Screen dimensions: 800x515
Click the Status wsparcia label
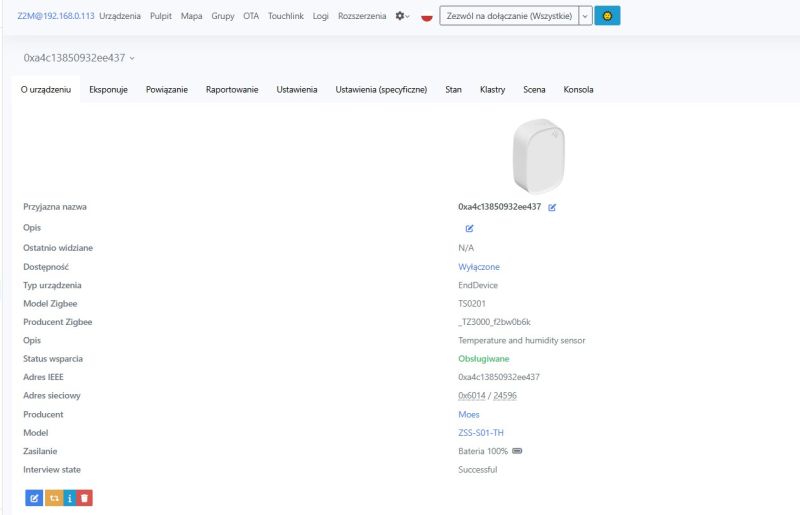click(x=53, y=358)
